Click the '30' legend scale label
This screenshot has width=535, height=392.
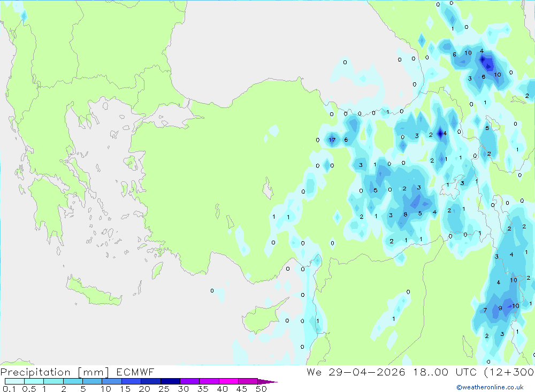click(184, 389)
